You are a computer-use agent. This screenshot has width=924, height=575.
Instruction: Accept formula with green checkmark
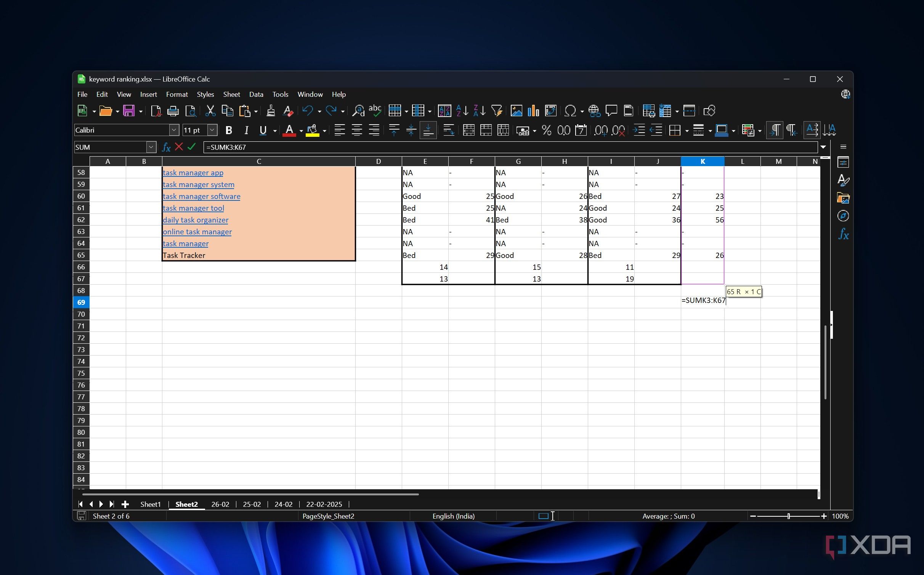[192, 147]
